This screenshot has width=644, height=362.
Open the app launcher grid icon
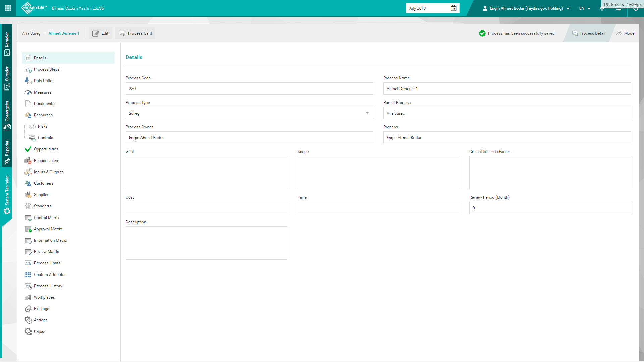[x=8, y=8]
